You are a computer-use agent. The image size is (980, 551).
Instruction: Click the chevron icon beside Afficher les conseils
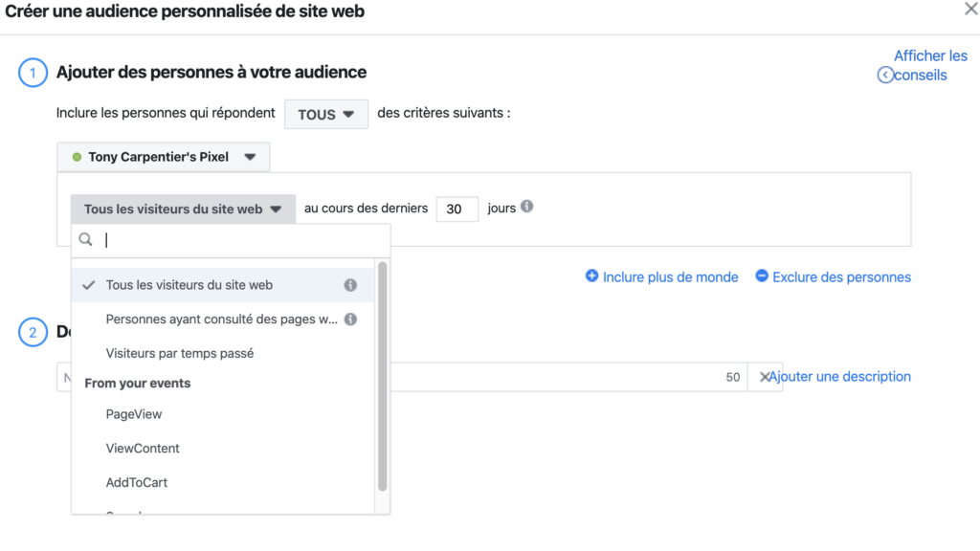click(x=885, y=75)
